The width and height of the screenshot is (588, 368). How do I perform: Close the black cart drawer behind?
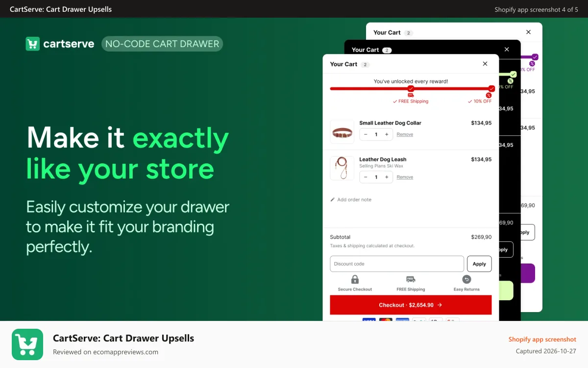507,50
